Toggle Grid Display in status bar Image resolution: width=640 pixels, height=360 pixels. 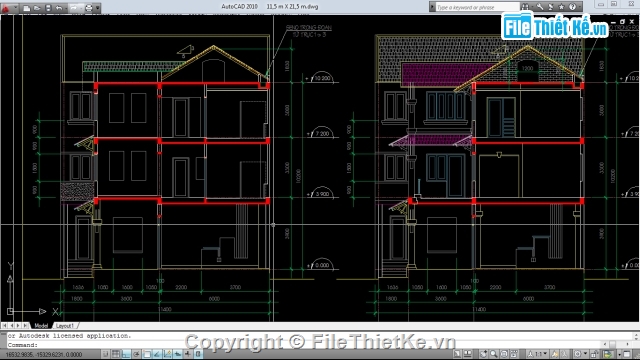116,354
